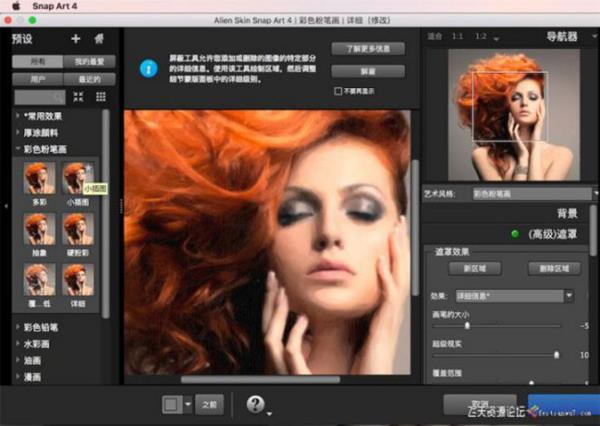Click the preview background square icon
Image resolution: width=600 pixels, height=426 pixels.
tap(171, 404)
